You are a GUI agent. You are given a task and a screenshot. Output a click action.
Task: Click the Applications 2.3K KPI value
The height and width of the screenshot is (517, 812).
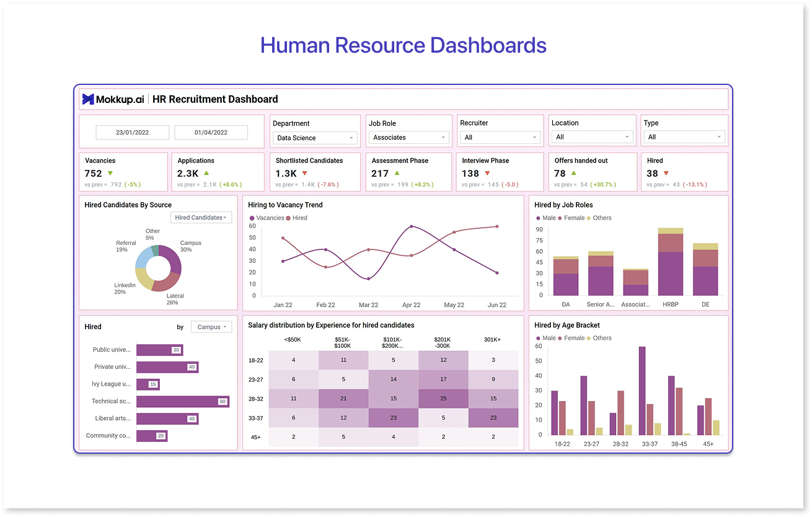click(188, 174)
